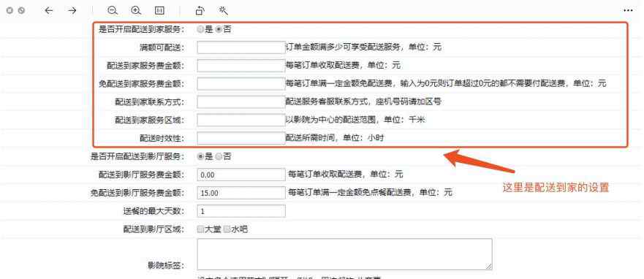Go forward with the right arrow icon

(72, 11)
